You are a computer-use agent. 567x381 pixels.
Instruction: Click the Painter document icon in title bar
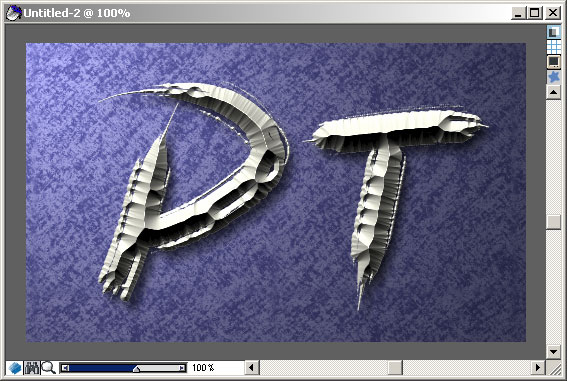[x=13, y=13]
